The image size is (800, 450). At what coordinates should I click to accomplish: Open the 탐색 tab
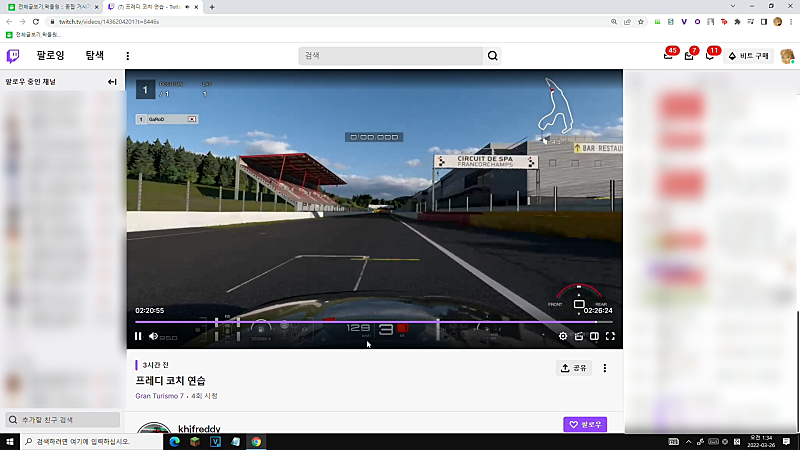coord(95,55)
